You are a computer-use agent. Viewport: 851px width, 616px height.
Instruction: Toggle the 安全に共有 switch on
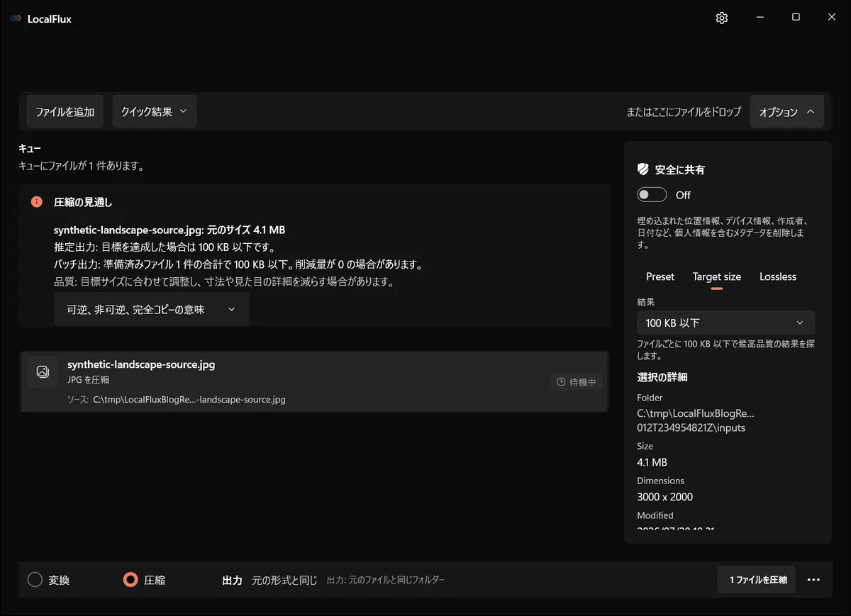(x=652, y=195)
